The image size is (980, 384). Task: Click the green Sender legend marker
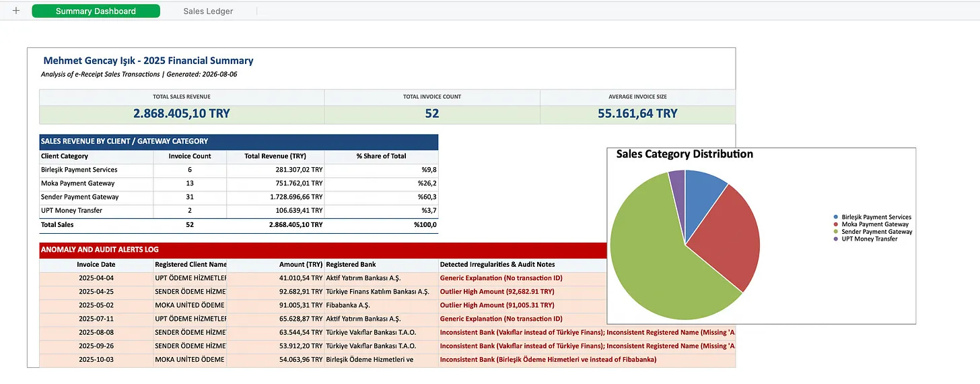point(836,232)
